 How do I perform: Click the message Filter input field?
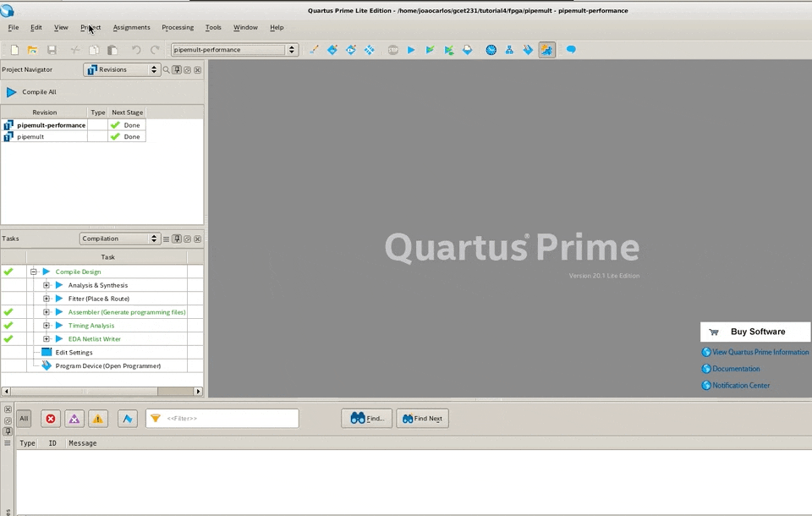[222, 419]
